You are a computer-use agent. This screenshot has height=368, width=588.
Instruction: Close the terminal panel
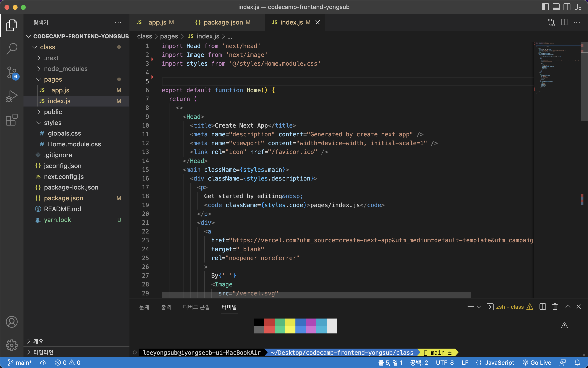[x=579, y=307]
